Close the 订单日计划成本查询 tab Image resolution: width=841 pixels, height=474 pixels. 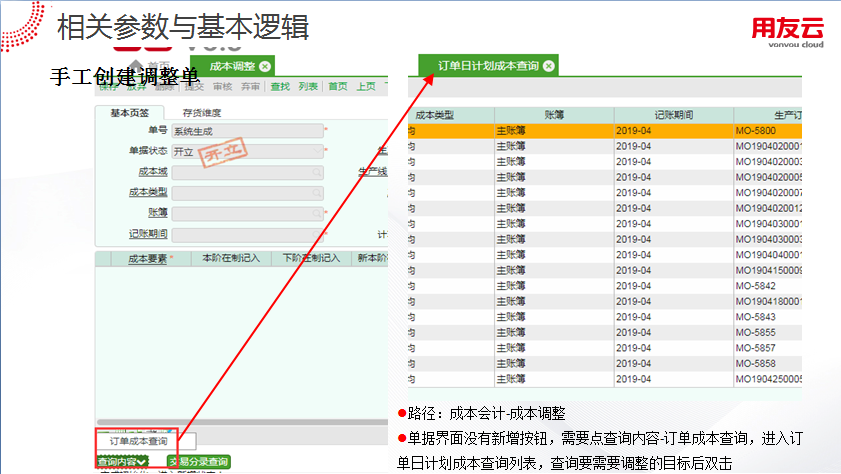tap(548, 66)
